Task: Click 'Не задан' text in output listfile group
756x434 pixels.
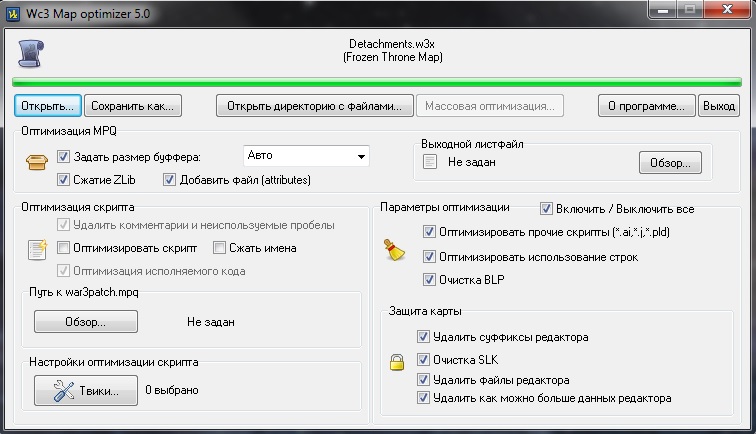Action: pos(472,163)
